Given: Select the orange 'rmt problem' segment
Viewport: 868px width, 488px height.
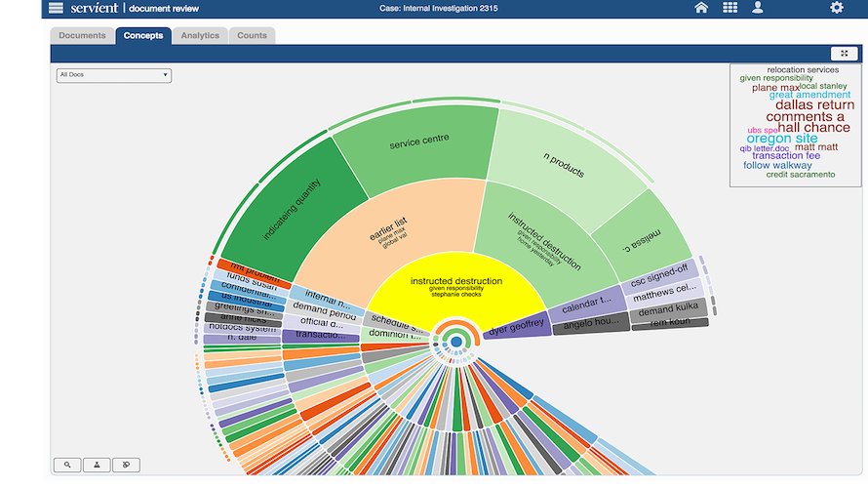Looking at the screenshot, I should coord(255,272).
